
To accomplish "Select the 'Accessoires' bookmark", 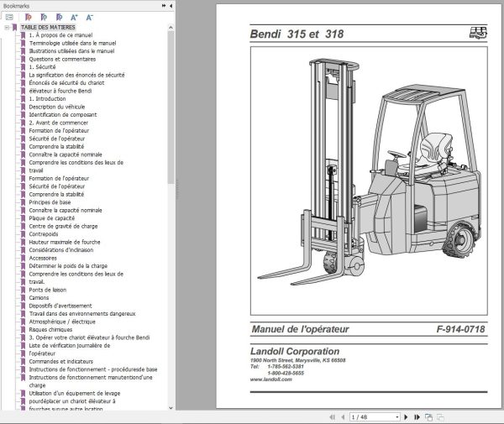I will pos(43,258).
